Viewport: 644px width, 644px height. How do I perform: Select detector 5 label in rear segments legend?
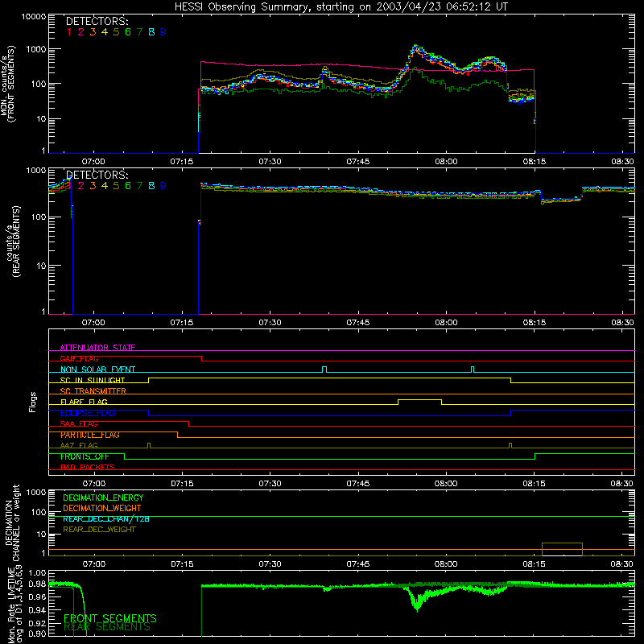(x=116, y=186)
